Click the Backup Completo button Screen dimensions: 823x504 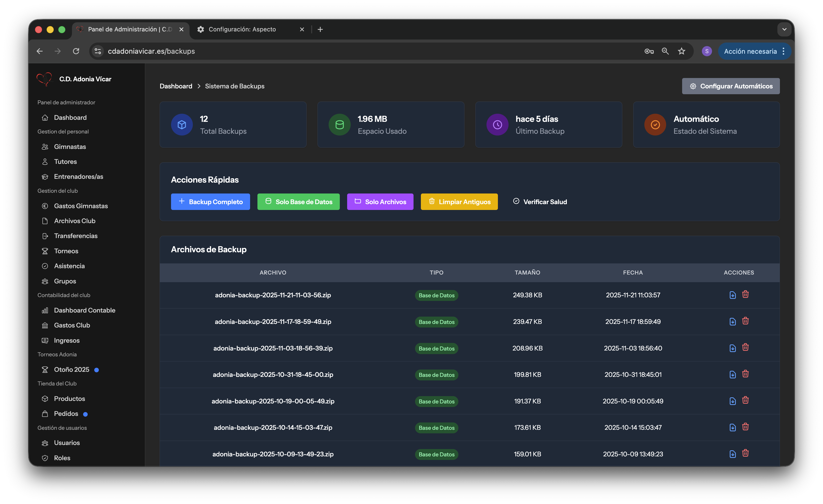click(x=210, y=202)
